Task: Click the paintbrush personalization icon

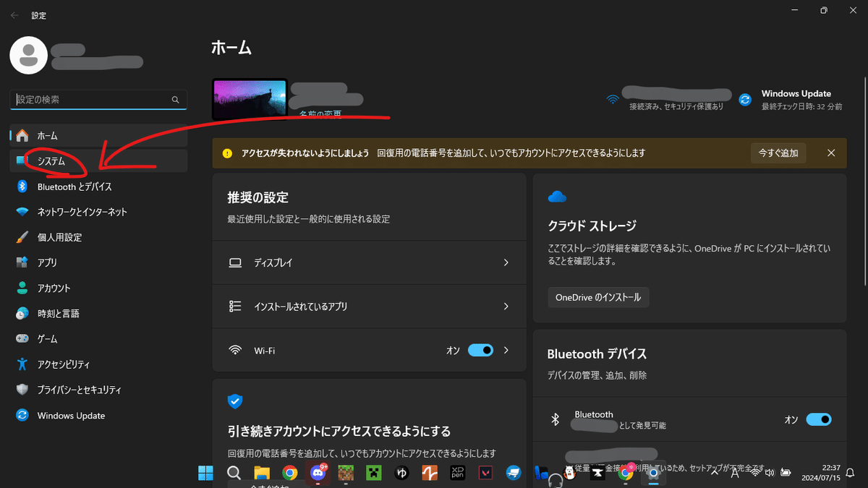Action: (x=22, y=237)
